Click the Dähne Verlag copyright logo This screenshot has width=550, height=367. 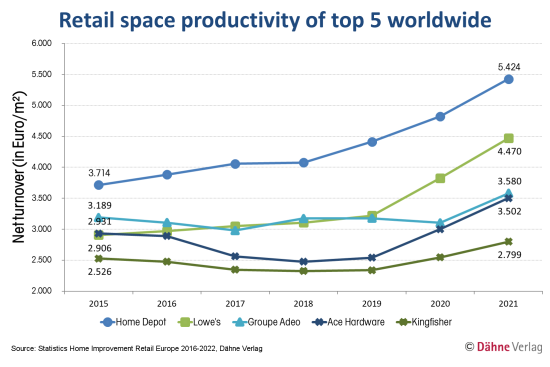click(x=503, y=347)
